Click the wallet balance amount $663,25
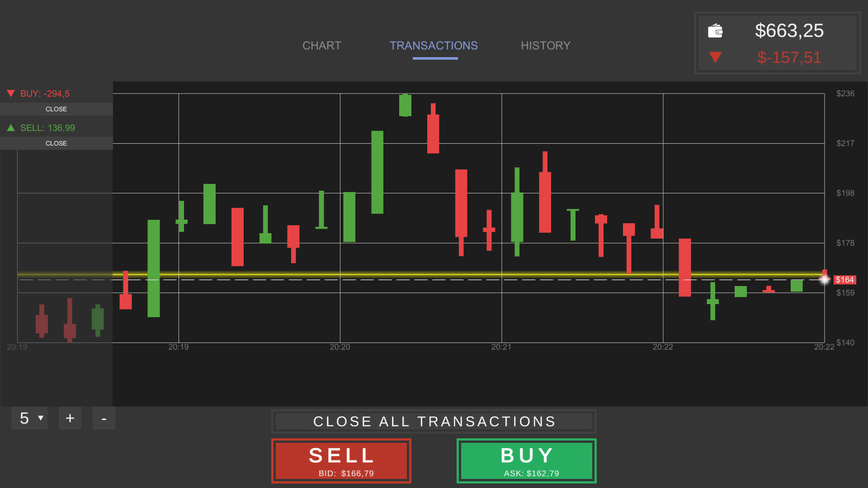The height and width of the screenshot is (488, 868). (789, 31)
